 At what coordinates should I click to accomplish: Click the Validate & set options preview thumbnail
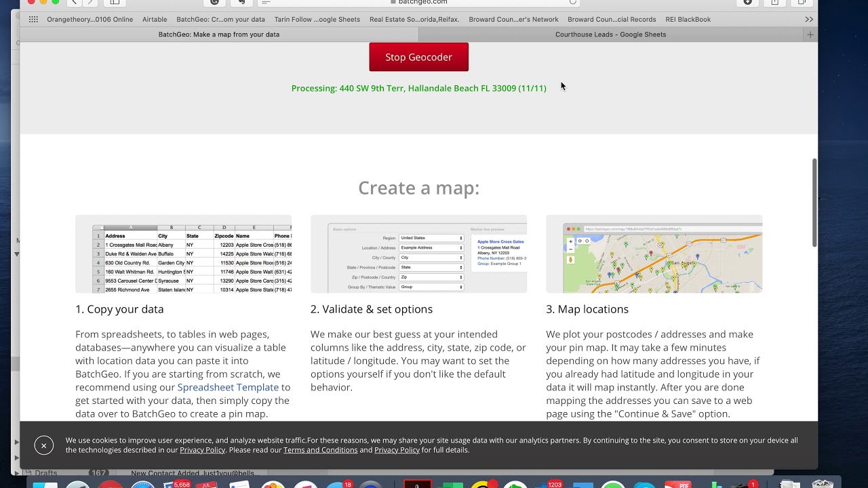(x=418, y=254)
